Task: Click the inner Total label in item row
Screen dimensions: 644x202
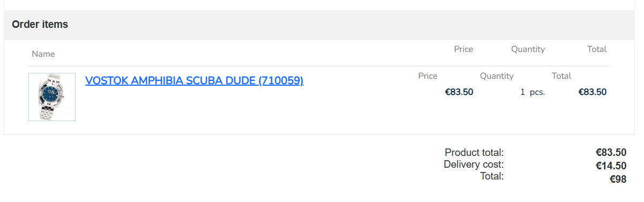Action: tap(561, 76)
